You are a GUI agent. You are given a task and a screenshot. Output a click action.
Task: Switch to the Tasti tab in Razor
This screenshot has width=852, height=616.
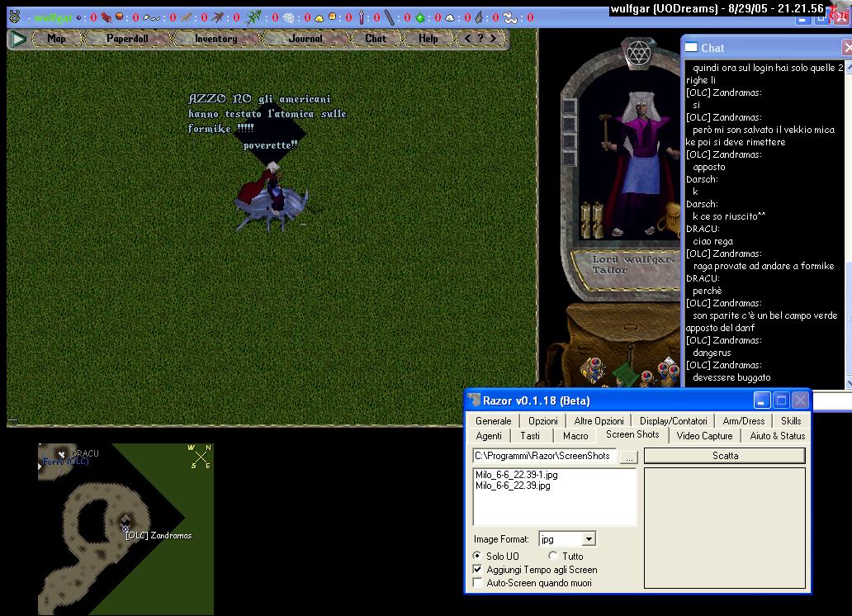[530, 435]
